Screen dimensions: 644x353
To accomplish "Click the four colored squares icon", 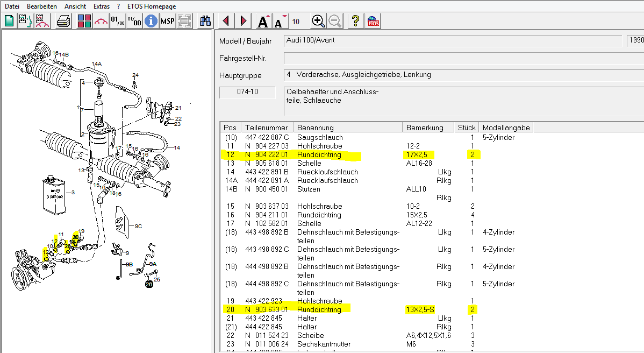I will (84, 21).
